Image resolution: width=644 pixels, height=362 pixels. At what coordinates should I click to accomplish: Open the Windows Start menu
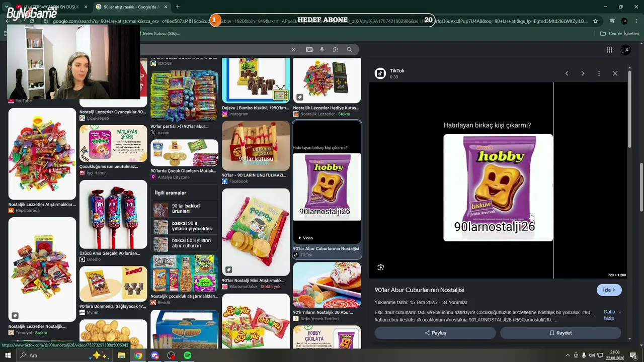8,355
